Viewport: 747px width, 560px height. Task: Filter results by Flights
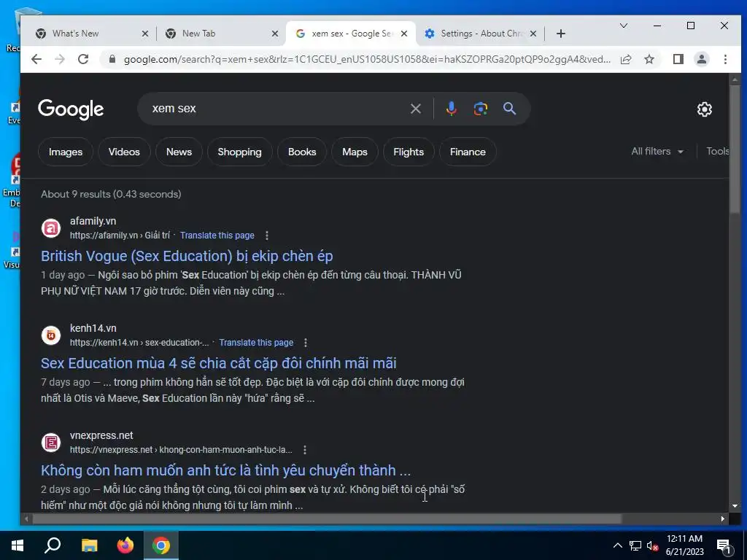pos(409,152)
